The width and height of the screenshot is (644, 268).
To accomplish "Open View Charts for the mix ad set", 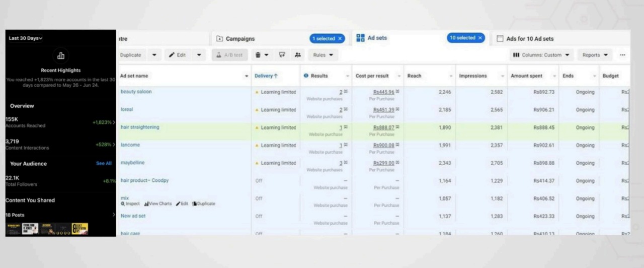I will tap(158, 204).
